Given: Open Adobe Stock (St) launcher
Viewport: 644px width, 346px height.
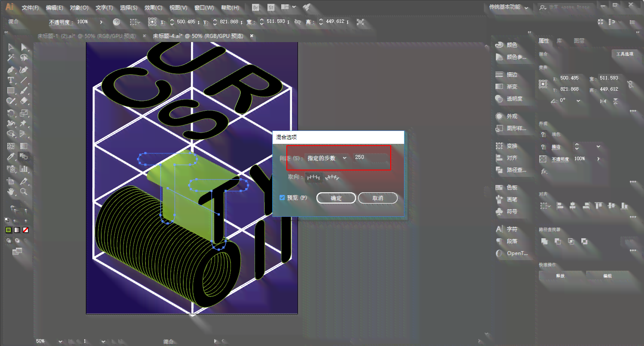Looking at the screenshot, I should (x=270, y=7).
